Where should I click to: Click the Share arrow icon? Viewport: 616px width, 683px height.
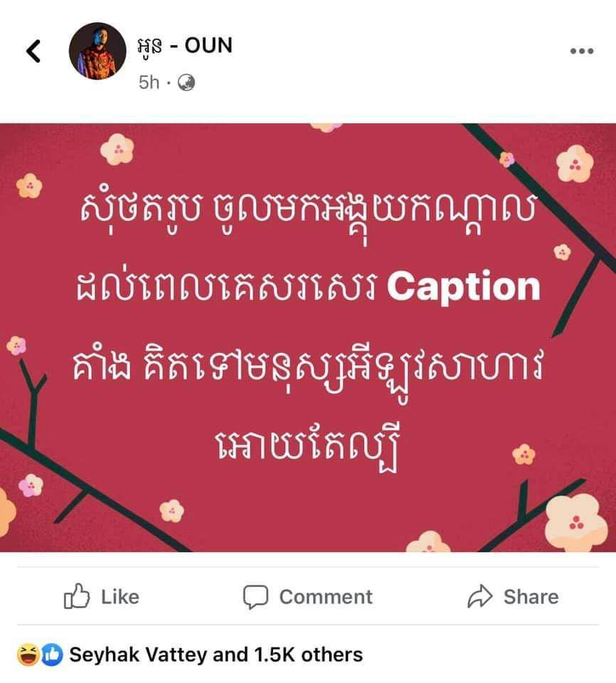pyautogui.click(x=479, y=596)
